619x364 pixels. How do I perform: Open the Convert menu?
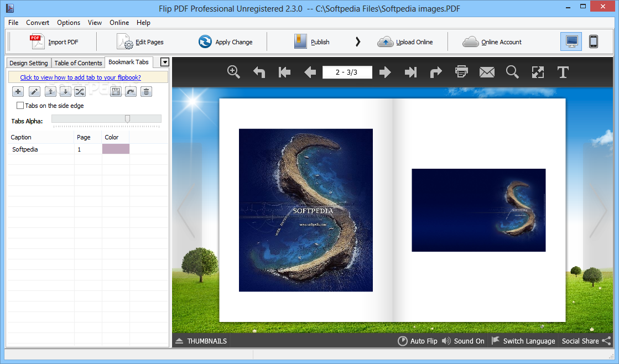tap(38, 23)
